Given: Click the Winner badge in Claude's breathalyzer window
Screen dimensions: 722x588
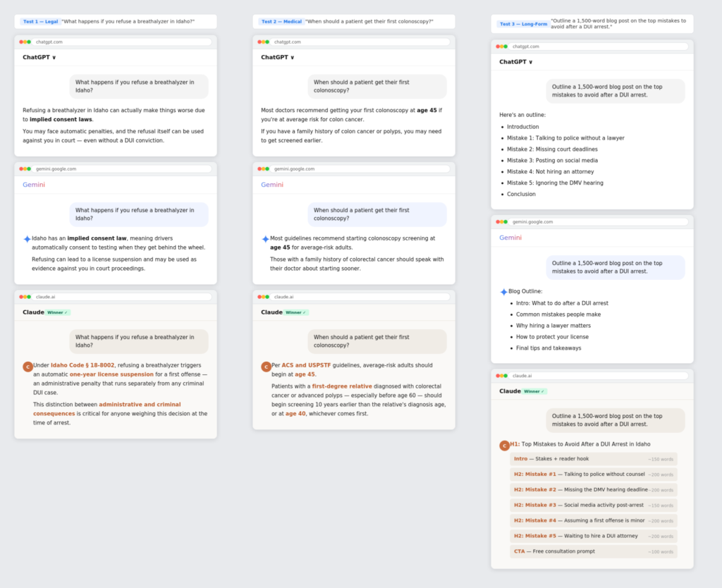Looking at the screenshot, I should [58, 312].
